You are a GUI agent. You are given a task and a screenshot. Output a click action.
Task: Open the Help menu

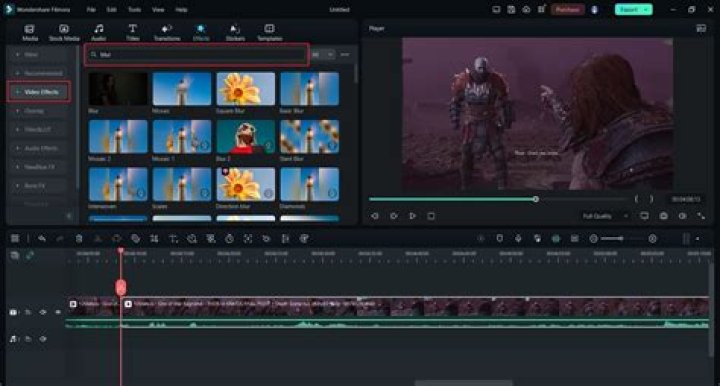point(181,10)
